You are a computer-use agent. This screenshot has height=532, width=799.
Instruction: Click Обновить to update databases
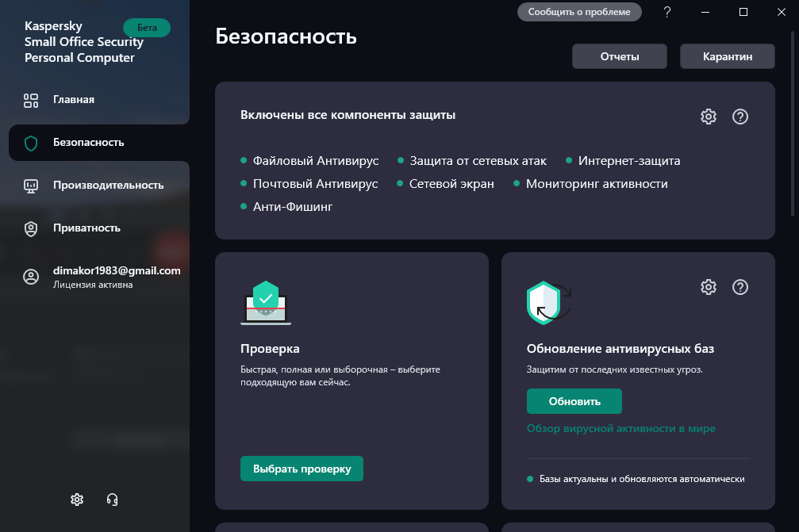click(x=574, y=402)
